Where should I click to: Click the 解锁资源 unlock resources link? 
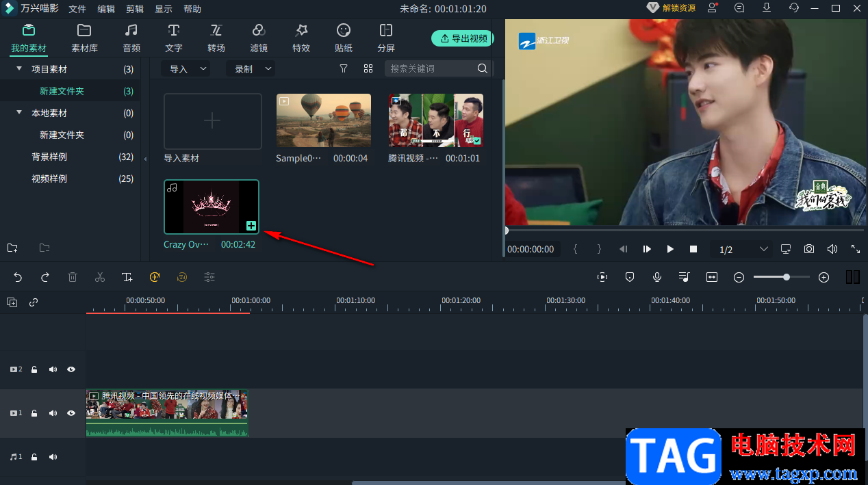coord(672,8)
